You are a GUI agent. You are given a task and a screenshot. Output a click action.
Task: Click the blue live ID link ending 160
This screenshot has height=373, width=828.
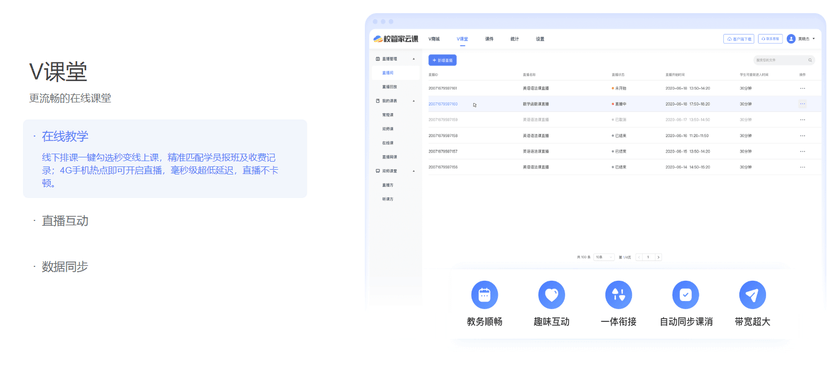443,104
